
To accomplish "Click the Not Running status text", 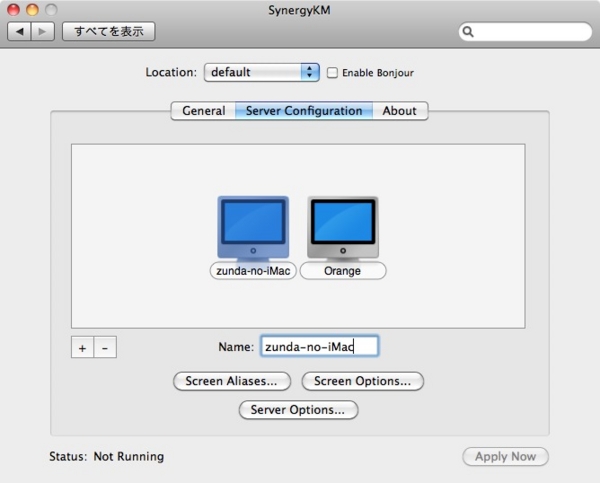I will click(129, 457).
